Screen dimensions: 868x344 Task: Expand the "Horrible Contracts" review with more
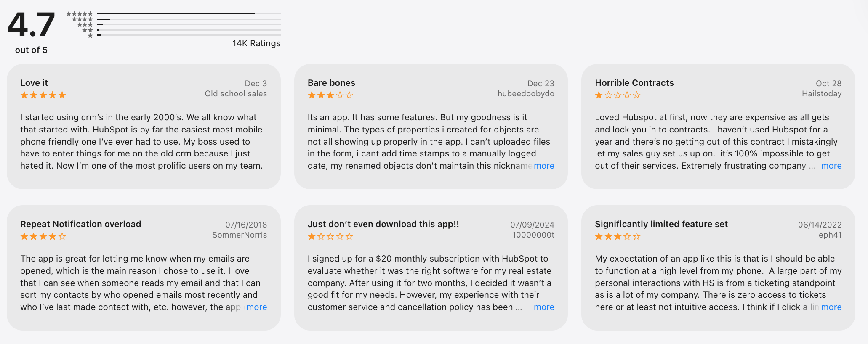point(831,166)
